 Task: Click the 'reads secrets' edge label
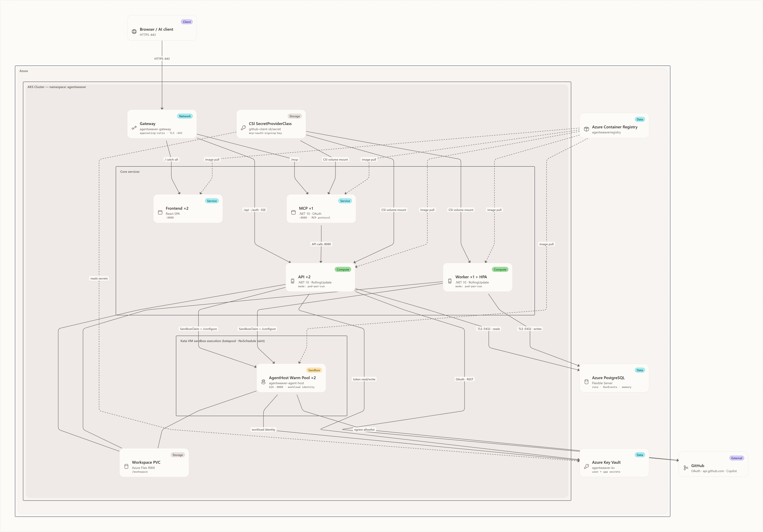pos(99,278)
